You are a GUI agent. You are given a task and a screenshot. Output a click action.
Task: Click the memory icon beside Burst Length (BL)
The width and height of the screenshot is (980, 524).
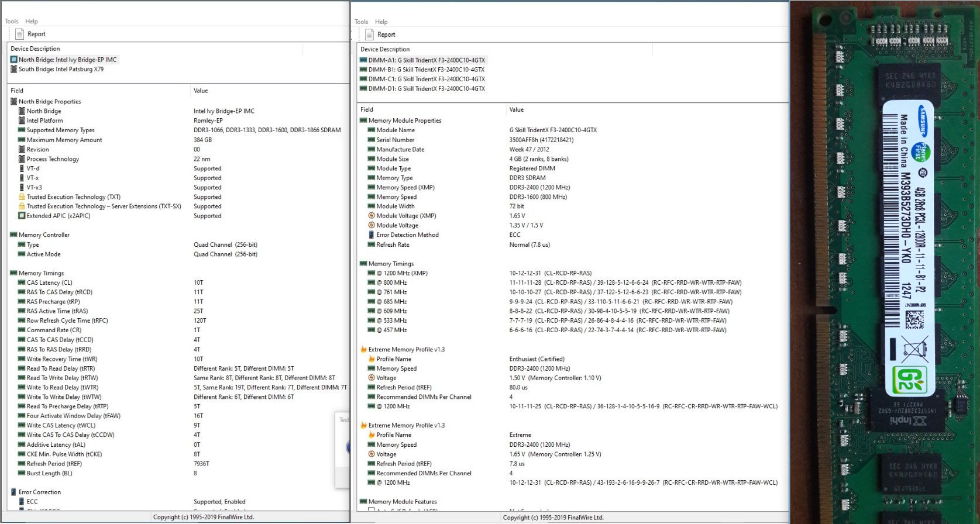click(x=22, y=473)
